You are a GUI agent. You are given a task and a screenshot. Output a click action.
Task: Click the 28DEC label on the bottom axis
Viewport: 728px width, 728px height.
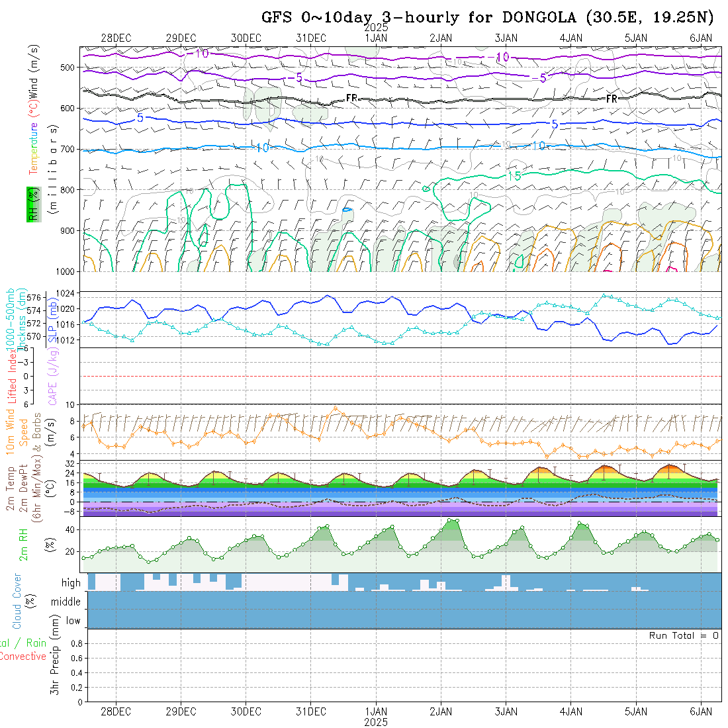pos(115,711)
